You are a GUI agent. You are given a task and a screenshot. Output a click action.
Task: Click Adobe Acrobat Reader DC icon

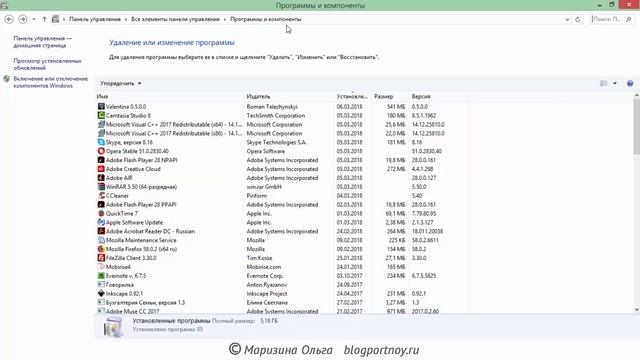(101, 231)
